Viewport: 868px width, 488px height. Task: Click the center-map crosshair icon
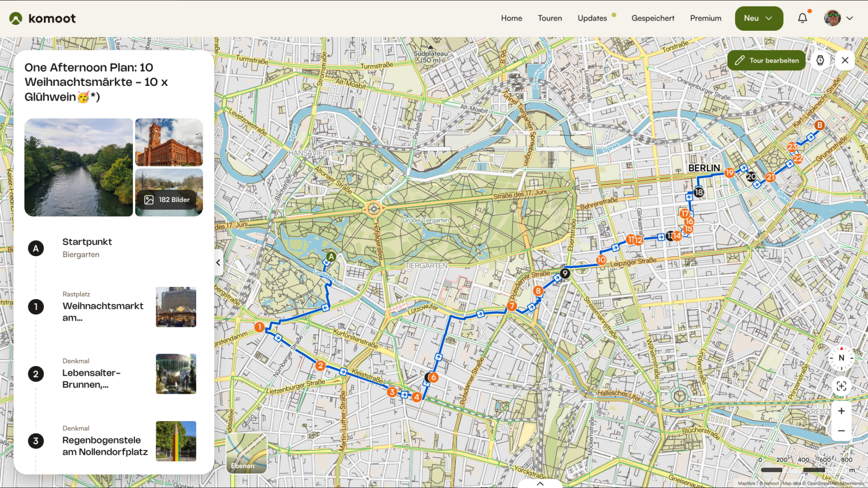(842, 386)
